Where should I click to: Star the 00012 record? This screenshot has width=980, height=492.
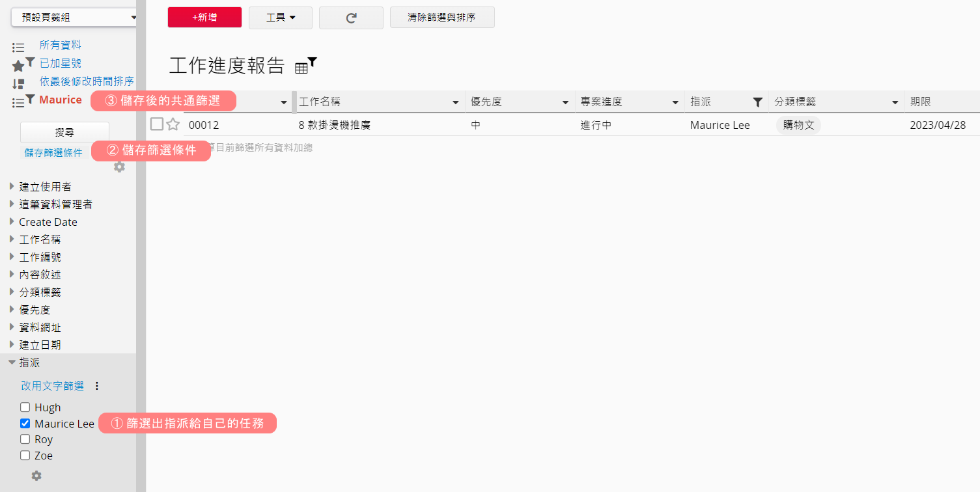tap(173, 124)
